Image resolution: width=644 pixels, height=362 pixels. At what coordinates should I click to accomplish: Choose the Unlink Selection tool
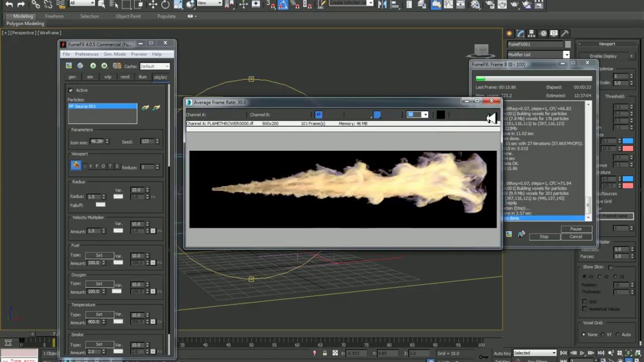click(48, 4)
